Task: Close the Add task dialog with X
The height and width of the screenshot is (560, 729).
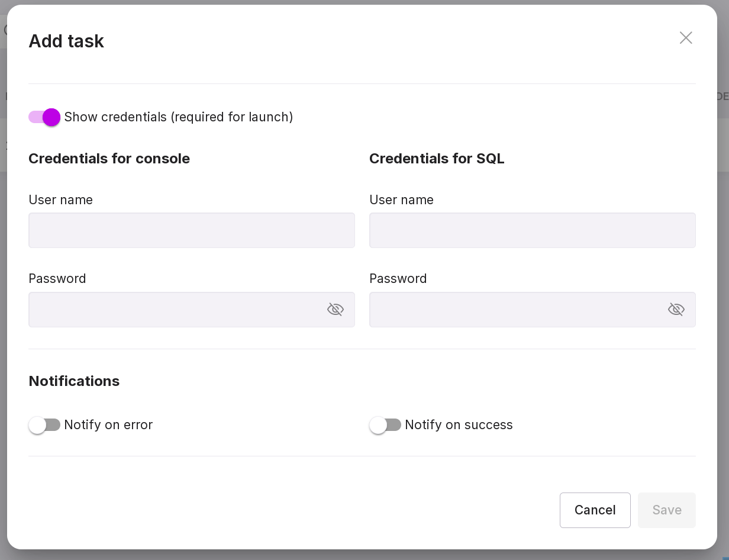Action: tap(686, 38)
